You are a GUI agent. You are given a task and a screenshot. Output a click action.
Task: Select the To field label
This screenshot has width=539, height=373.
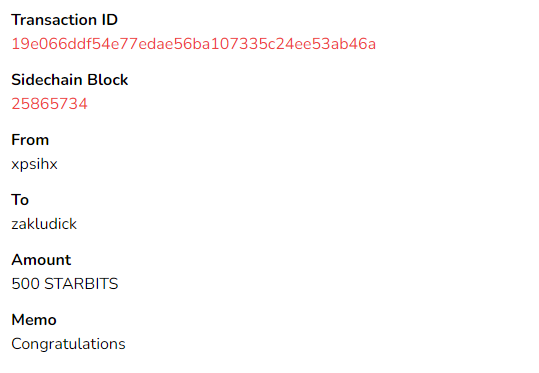[x=20, y=200]
